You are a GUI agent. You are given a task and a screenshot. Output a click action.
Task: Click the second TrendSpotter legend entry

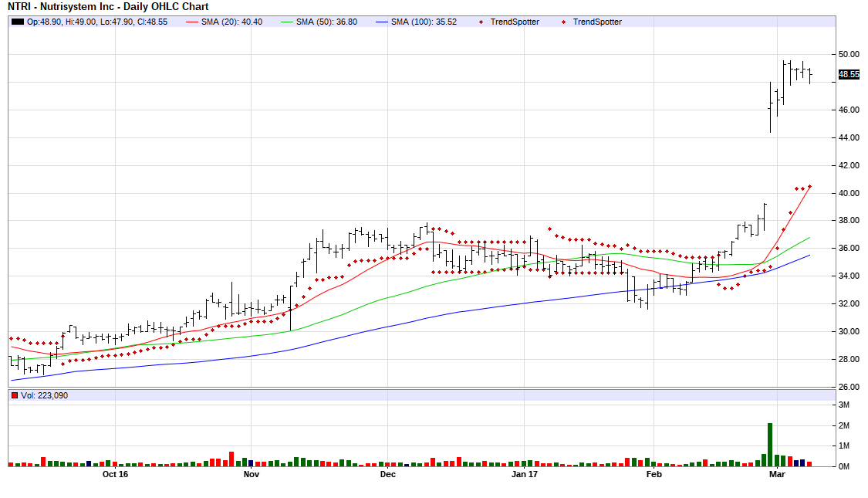click(x=597, y=22)
